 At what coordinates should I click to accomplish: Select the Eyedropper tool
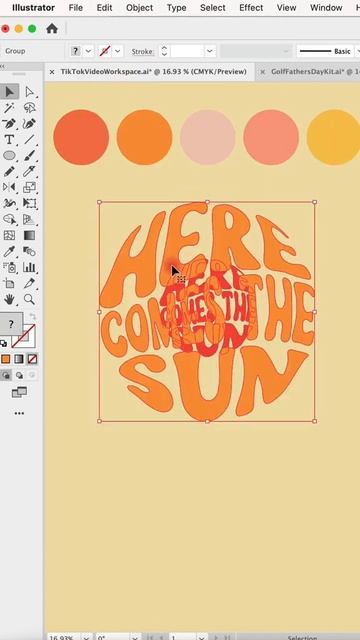pos(9,251)
